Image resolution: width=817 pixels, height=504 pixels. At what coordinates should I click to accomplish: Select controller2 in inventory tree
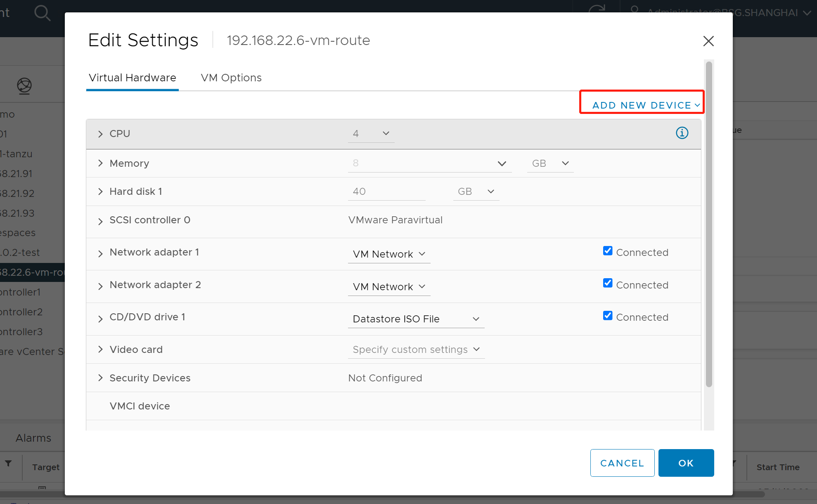(21, 312)
